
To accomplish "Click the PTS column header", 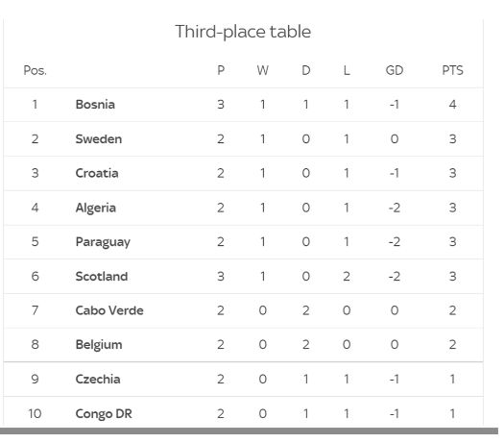I will tap(452, 70).
